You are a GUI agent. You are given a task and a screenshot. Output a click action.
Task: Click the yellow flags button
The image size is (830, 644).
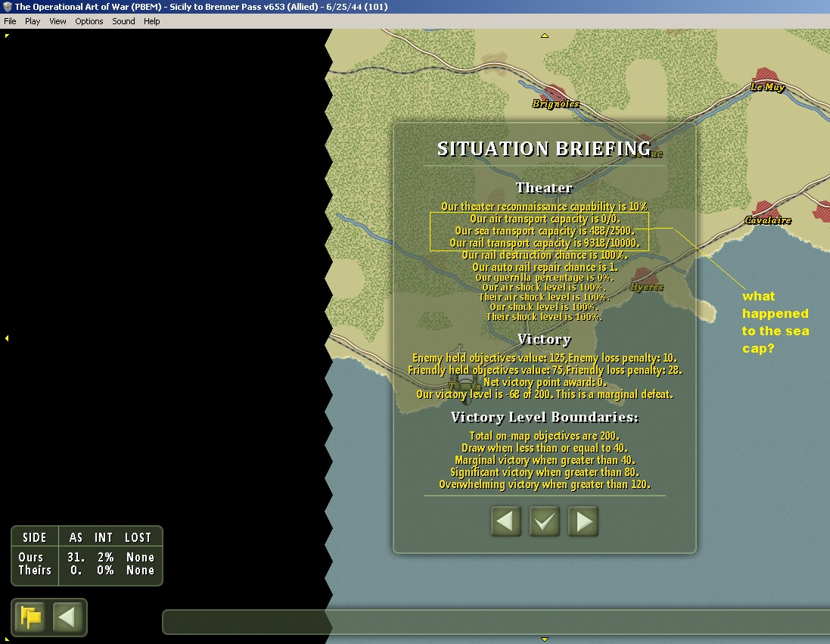[31, 617]
